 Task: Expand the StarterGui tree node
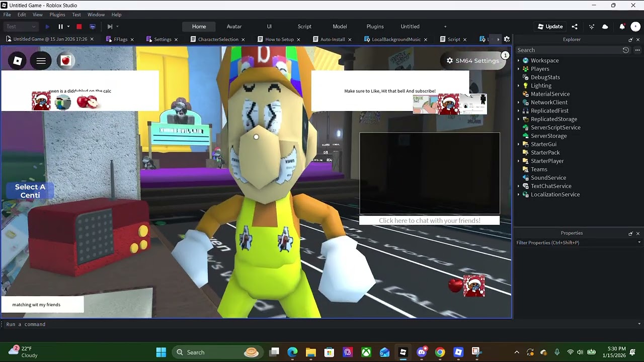[519, 144]
